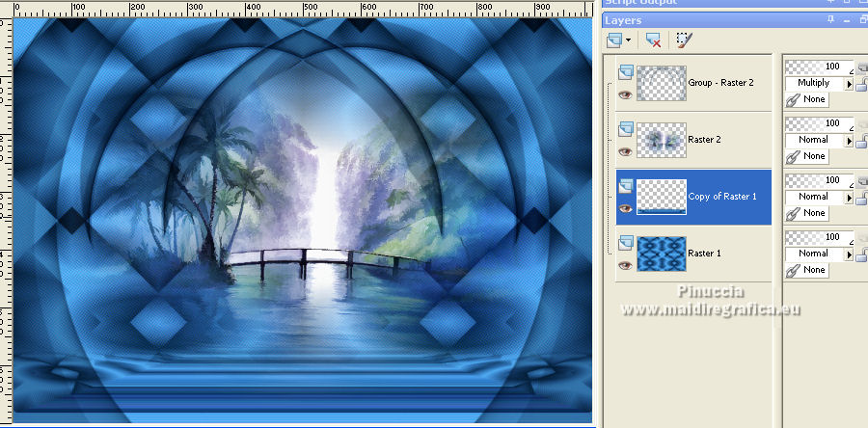Click the blue patterned Raster 1 thumbnail
The image size is (868, 428).
click(662, 254)
